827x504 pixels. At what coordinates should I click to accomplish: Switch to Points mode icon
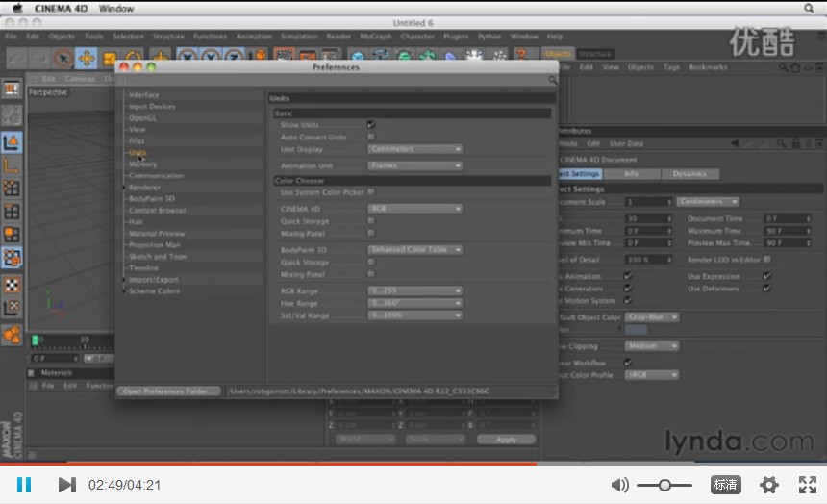[x=12, y=189]
